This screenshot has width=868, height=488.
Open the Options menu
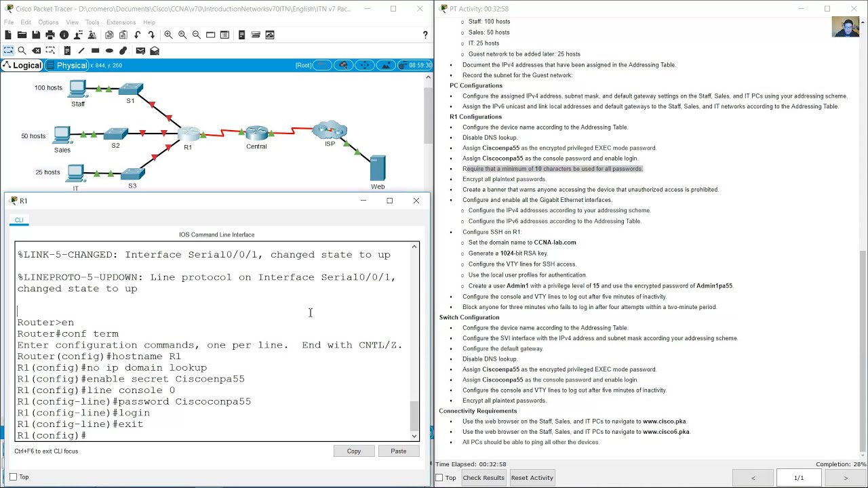point(48,22)
